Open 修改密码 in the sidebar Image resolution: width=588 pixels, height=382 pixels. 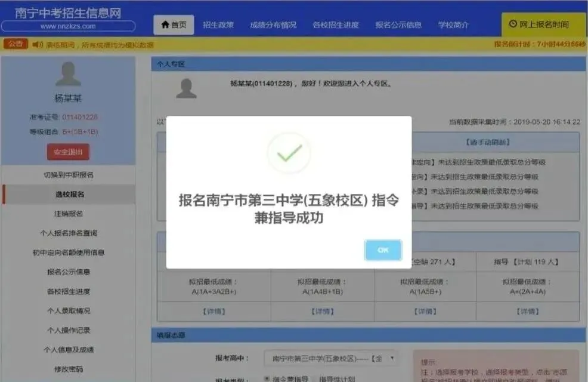pos(68,369)
